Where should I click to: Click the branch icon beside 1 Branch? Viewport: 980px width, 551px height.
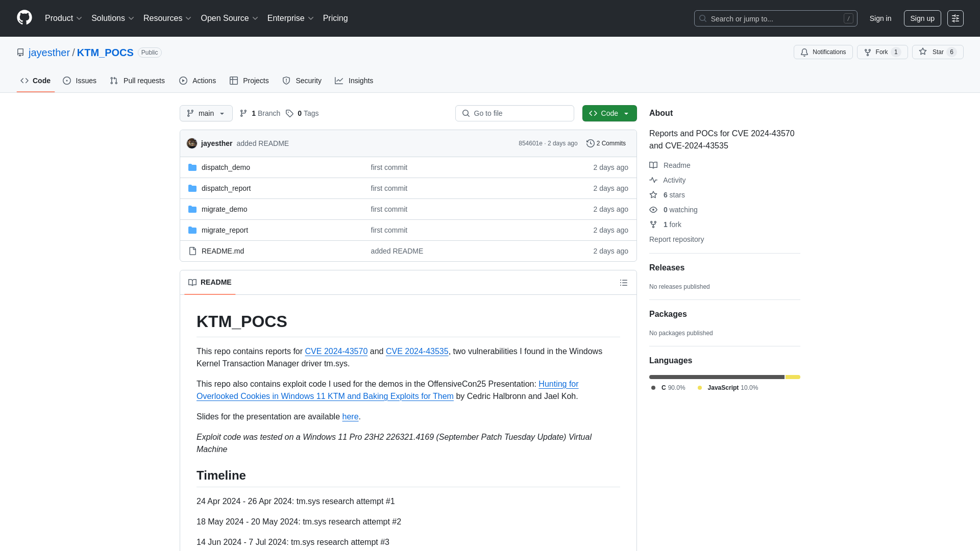243,113
